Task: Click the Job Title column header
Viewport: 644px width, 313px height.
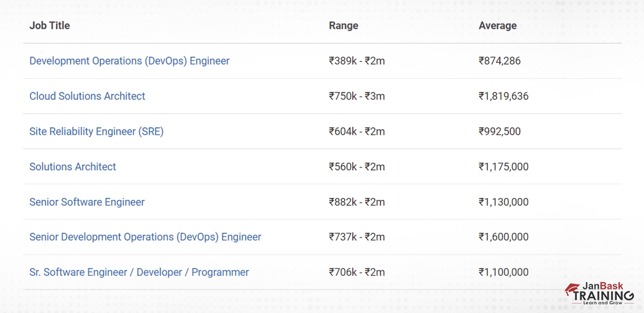Action: point(50,25)
